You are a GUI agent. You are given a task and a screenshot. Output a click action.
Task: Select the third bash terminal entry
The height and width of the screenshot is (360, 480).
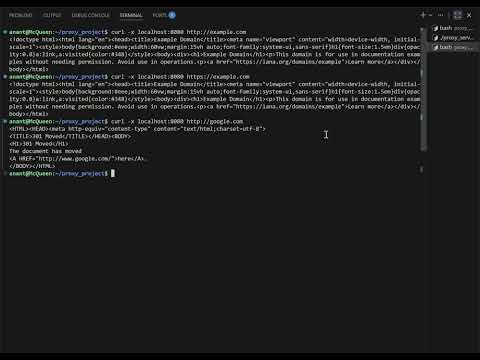click(x=453, y=47)
